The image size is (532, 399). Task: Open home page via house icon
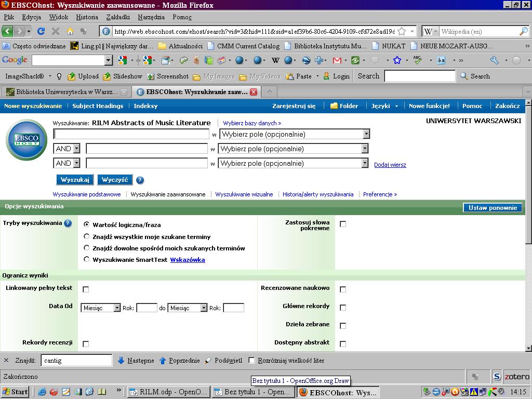pyautogui.click(x=70, y=32)
